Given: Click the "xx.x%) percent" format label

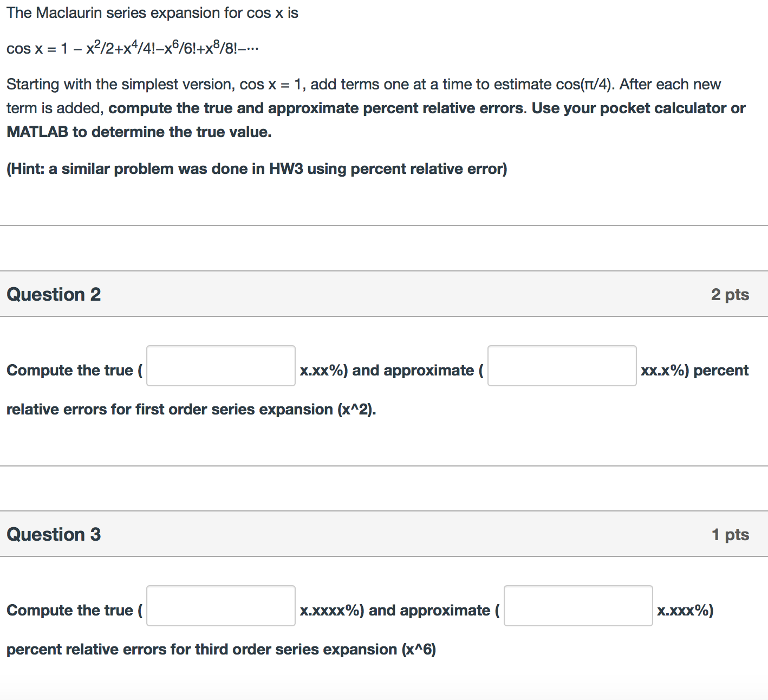Looking at the screenshot, I should click(694, 371).
